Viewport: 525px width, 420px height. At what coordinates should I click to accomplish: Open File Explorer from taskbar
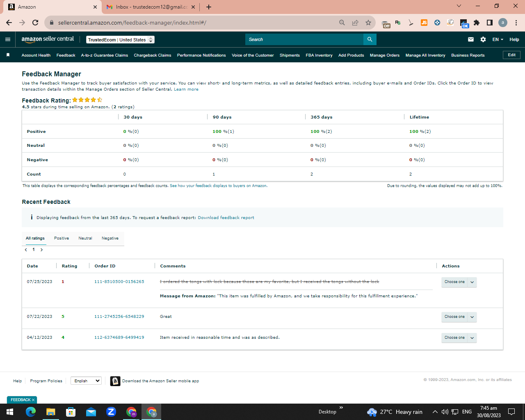pos(51,412)
